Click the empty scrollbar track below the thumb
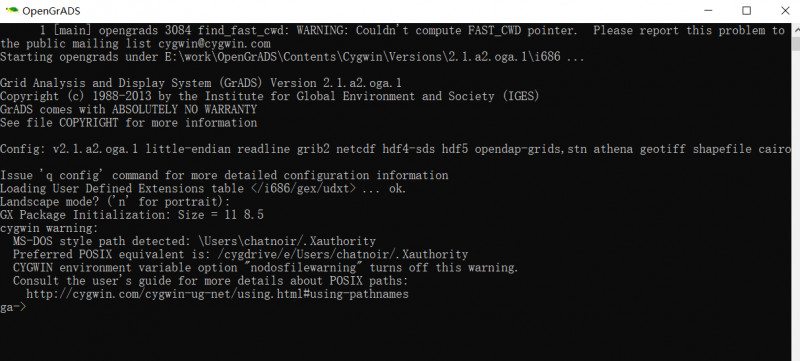 click(x=795, y=204)
